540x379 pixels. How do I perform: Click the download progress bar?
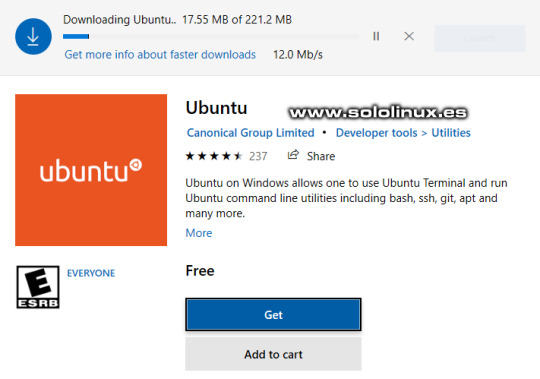[211, 36]
